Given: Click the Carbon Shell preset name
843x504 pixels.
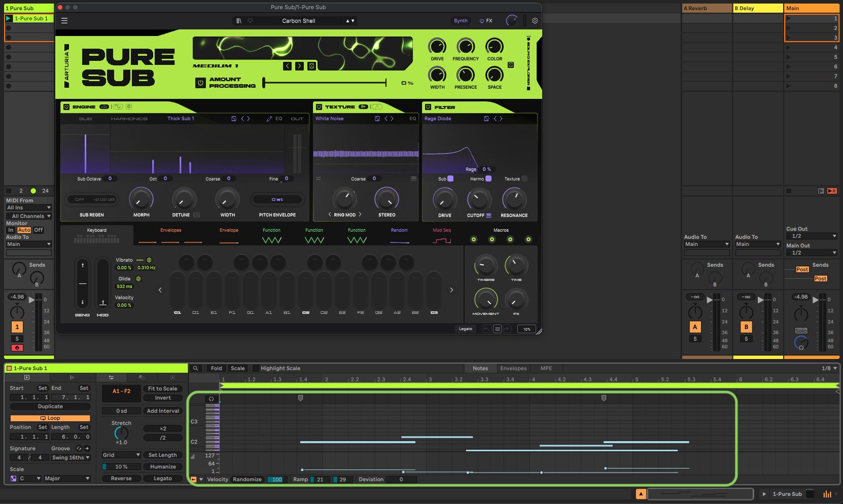Looking at the screenshot, I should point(299,21).
